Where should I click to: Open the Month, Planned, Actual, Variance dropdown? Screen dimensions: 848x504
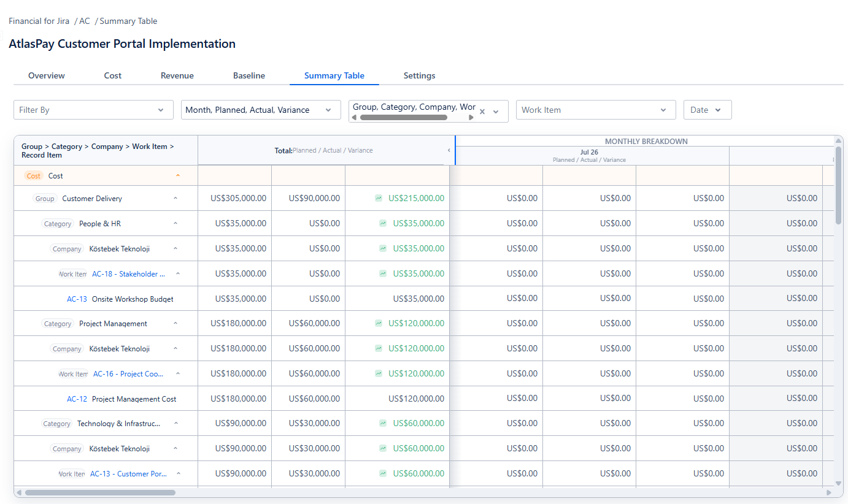261,110
